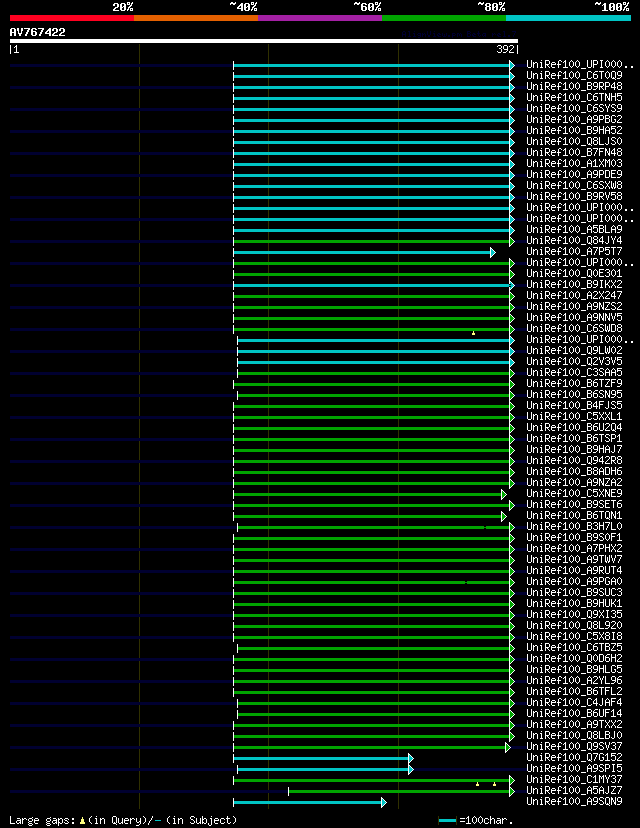Select the UniRef100_C6TNH5 label
This screenshot has height=828, width=640.
click(574, 98)
